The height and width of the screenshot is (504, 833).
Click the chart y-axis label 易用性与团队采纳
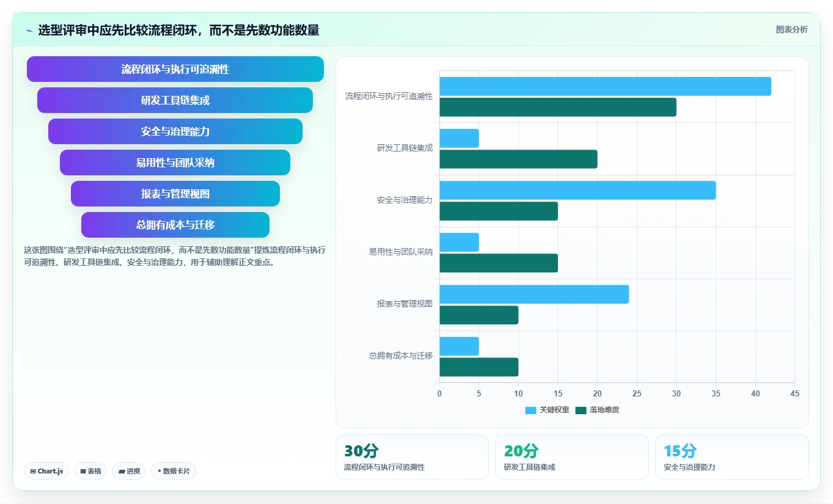pyautogui.click(x=401, y=252)
